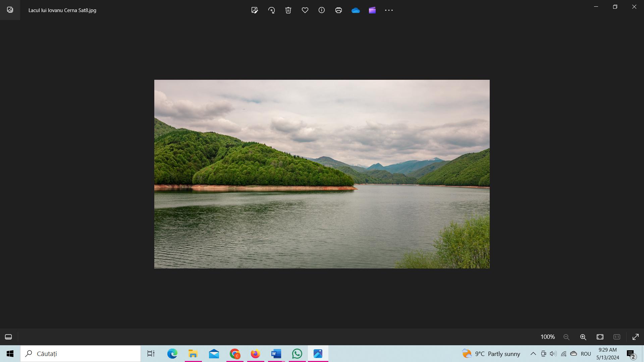Image resolution: width=644 pixels, height=362 pixels.
Task: Click the zoom in magnifier
Action: [583, 337]
